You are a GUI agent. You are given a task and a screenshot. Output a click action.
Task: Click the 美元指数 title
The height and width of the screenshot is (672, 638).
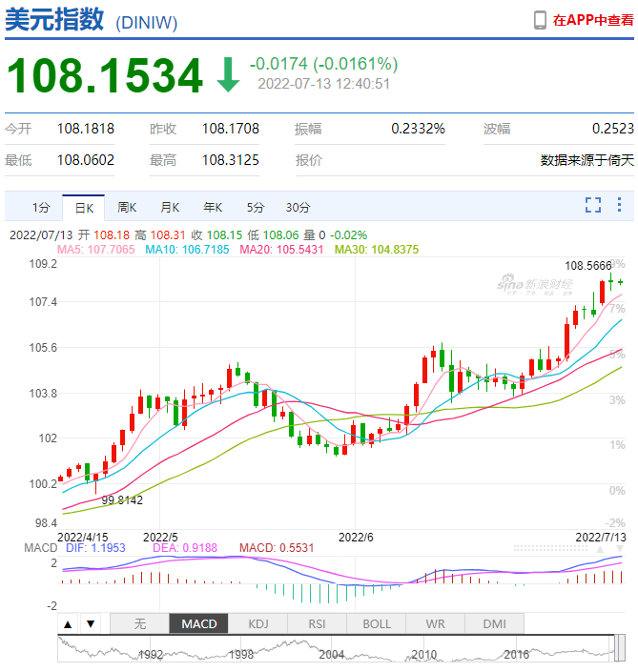pyautogui.click(x=54, y=21)
